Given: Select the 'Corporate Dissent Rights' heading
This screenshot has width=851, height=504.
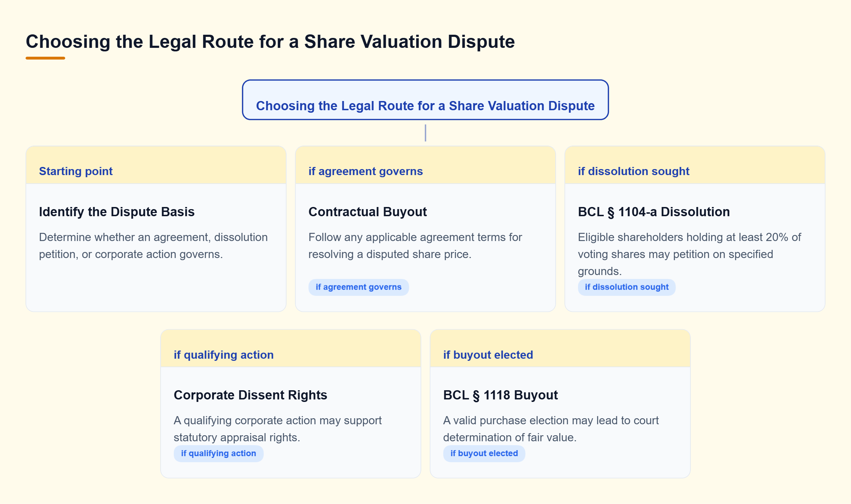Looking at the screenshot, I should point(250,395).
